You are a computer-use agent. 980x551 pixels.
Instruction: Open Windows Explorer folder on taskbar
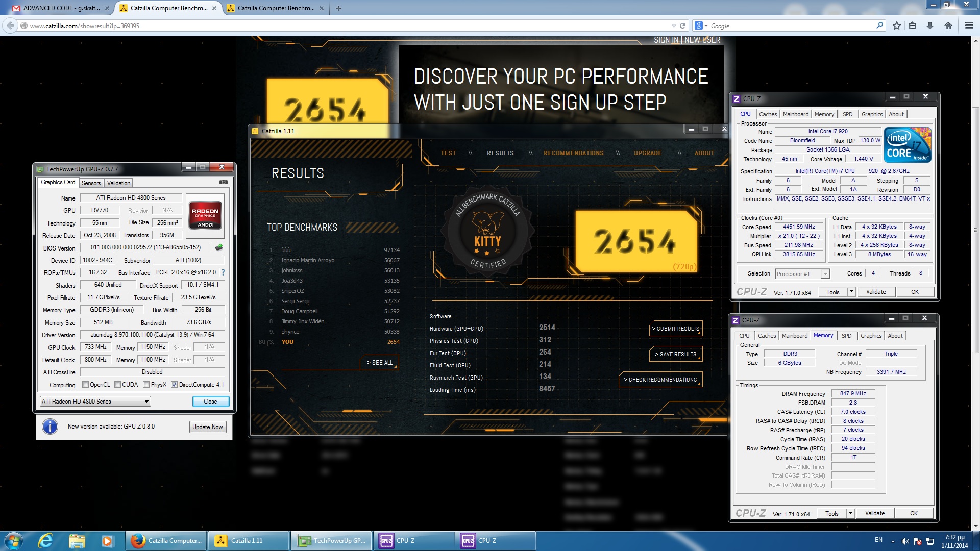[77, 541]
